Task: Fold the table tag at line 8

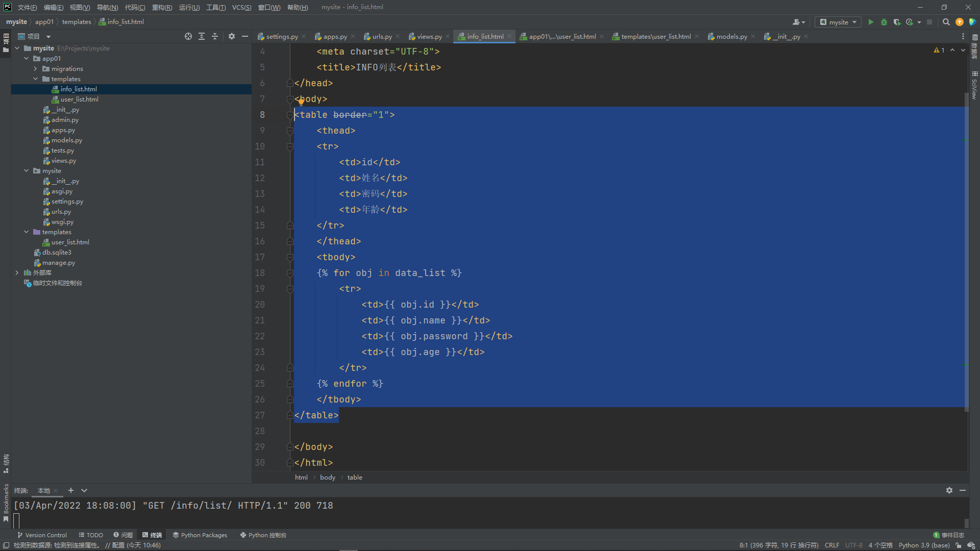Action: coord(290,115)
